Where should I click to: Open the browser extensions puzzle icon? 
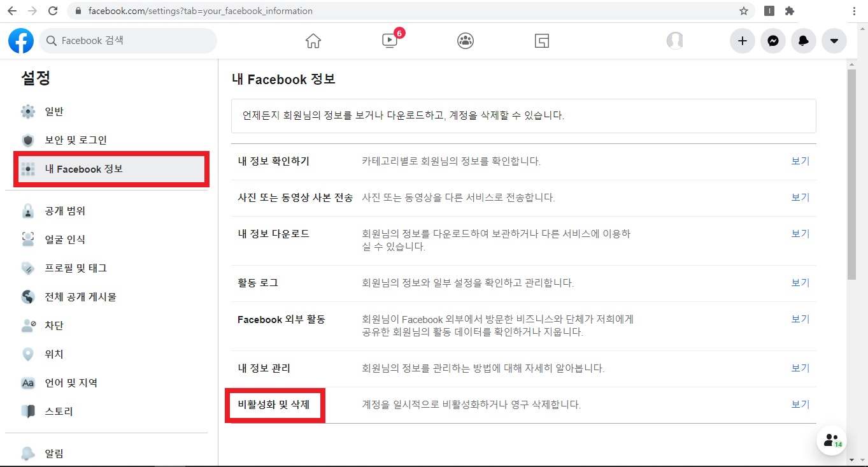[790, 11]
